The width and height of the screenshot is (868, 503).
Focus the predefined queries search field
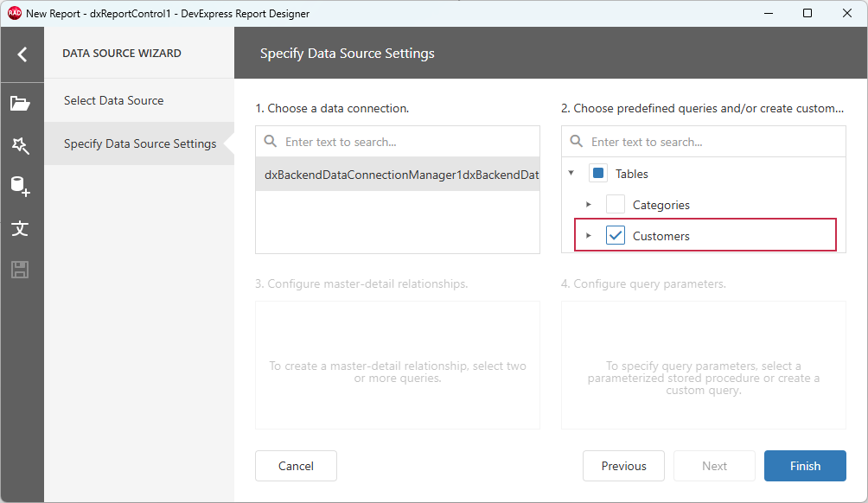[704, 142]
